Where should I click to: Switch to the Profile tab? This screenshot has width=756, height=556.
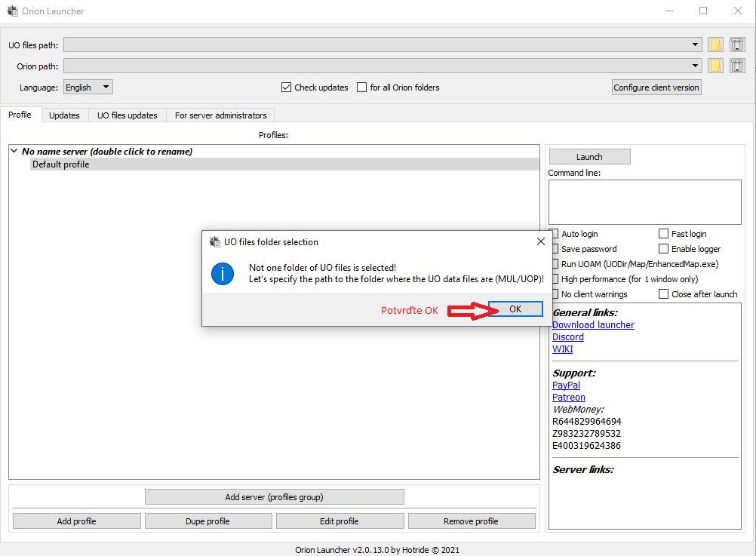point(20,115)
